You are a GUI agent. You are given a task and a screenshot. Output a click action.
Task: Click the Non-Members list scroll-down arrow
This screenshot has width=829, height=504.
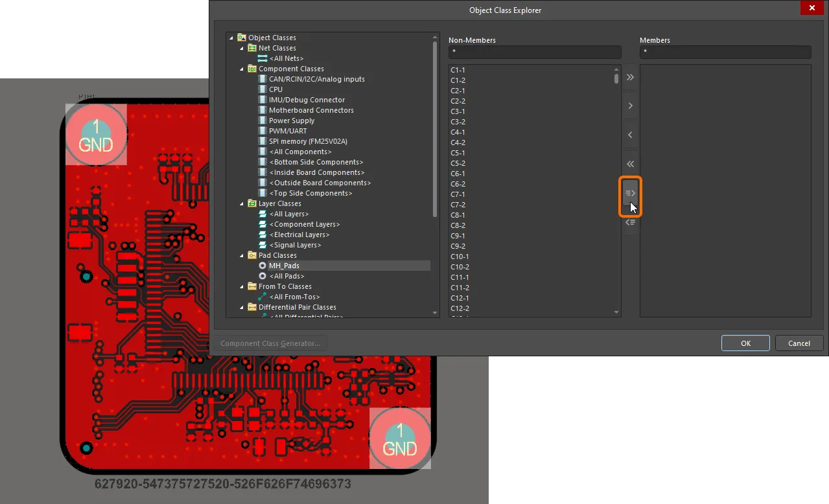(x=616, y=312)
